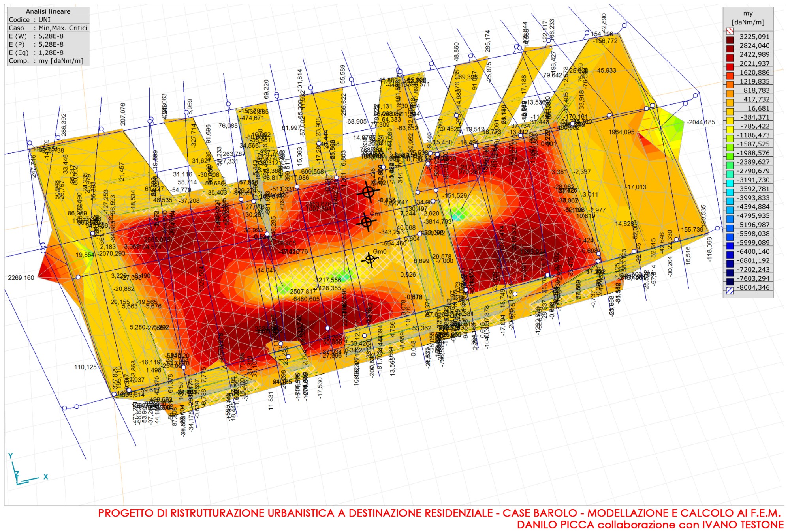Pick the dark red swatch beside 3225,091
The height and width of the screenshot is (532, 790).
[730, 40]
